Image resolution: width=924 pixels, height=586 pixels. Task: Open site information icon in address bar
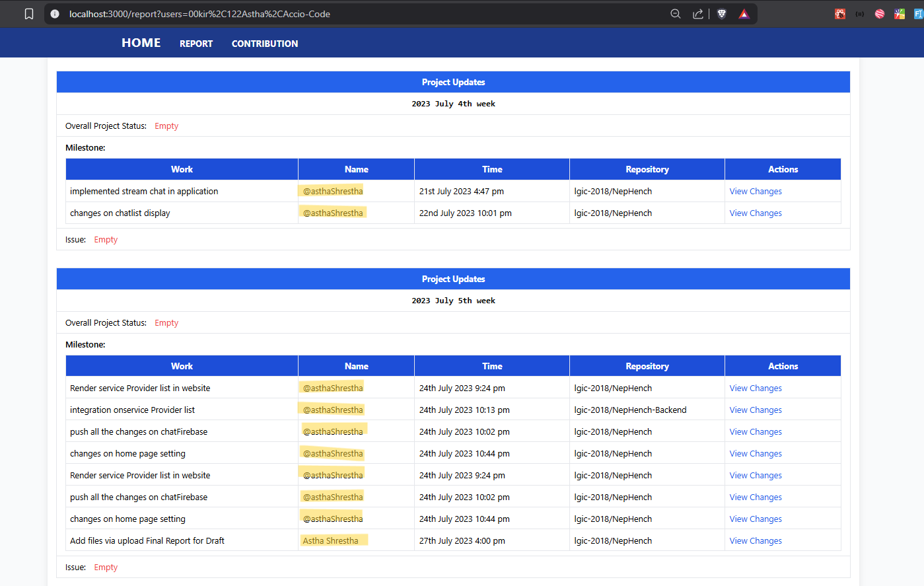click(x=55, y=14)
